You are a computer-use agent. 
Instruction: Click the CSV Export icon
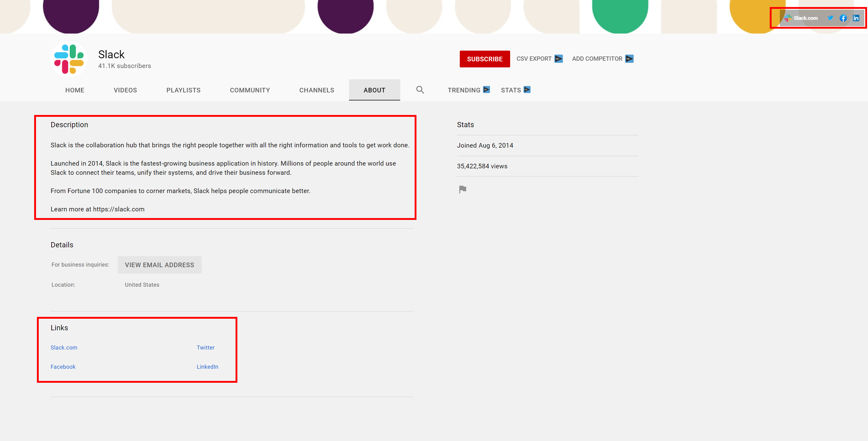point(557,59)
